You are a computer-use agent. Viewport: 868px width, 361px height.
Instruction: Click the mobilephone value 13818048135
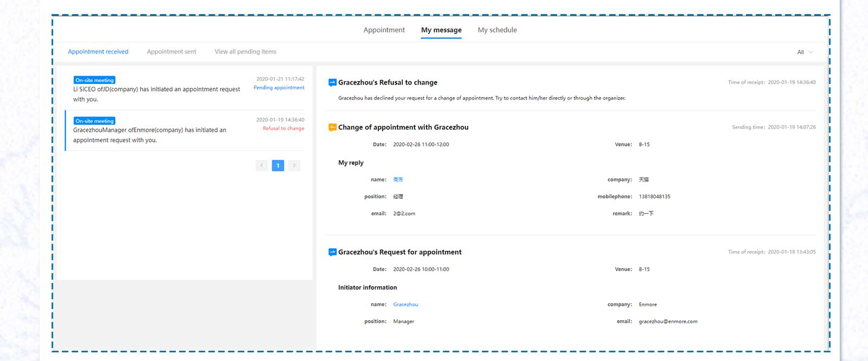tap(655, 197)
